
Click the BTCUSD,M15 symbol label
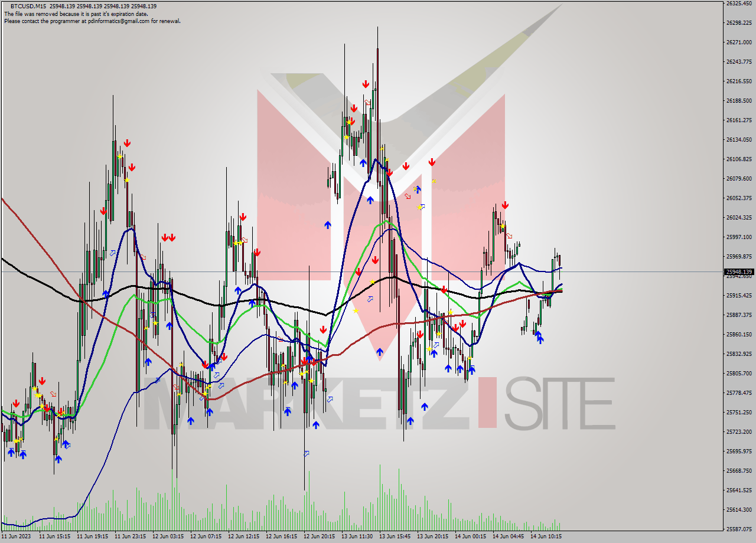tap(30, 6)
